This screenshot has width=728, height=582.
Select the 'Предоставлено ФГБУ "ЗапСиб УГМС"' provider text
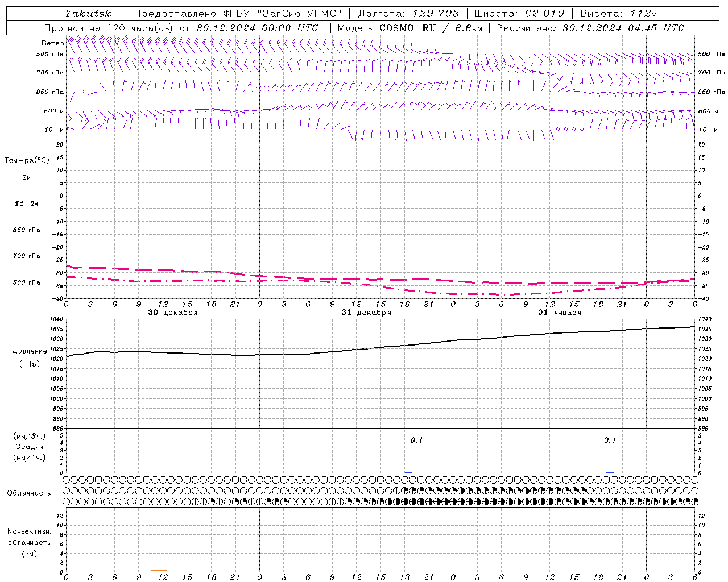pyautogui.click(x=238, y=14)
